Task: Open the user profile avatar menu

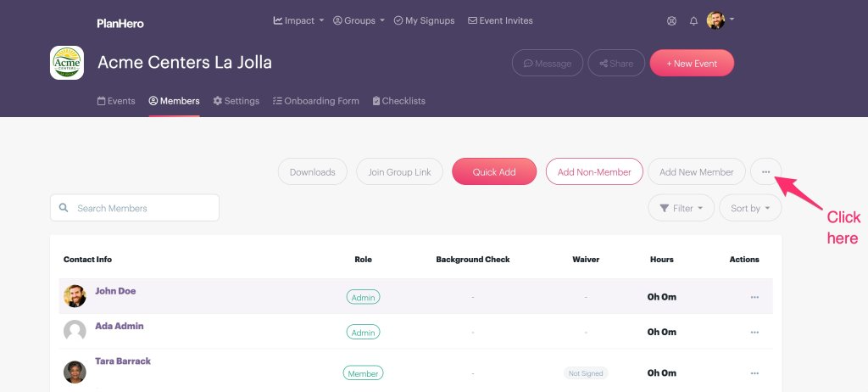Action: coord(720,20)
